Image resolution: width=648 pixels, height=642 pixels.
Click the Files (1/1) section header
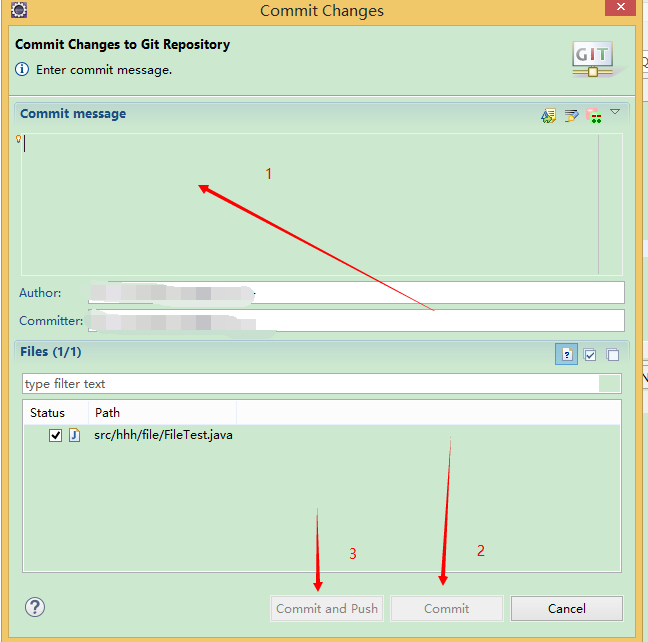coord(51,352)
